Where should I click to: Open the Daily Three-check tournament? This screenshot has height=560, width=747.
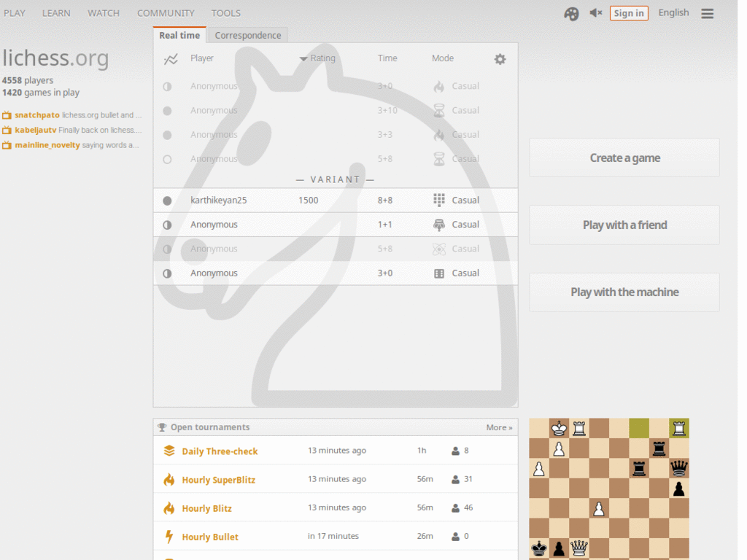pos(220,451)
